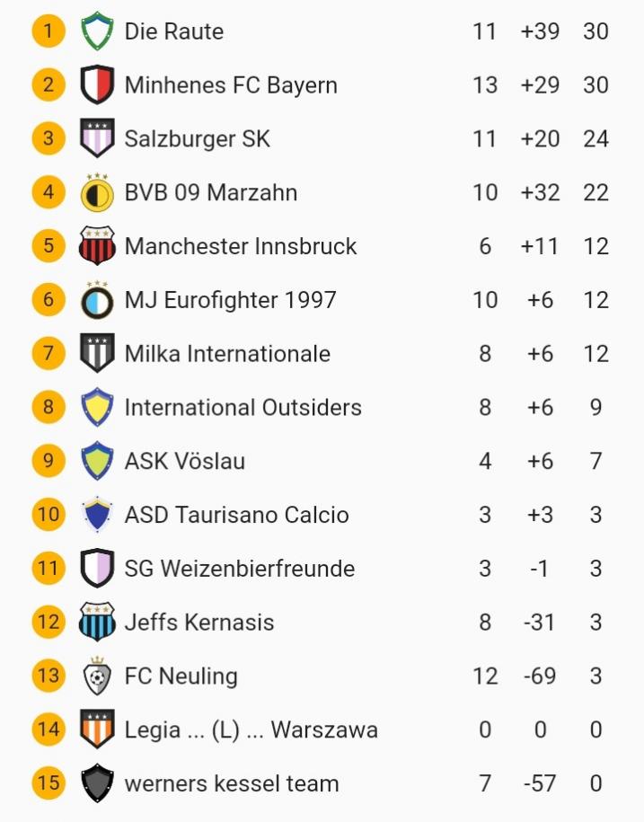The width and height of the screenshot is (644, 822).
Task: Click werners kessel team dark shield
Action: pyautogui.click(x=96, y=783)
